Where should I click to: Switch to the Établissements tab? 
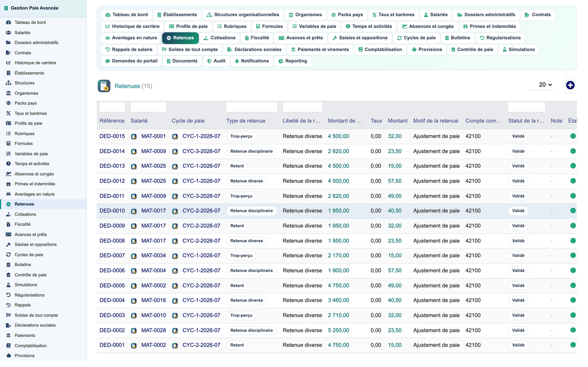point(177,15)
